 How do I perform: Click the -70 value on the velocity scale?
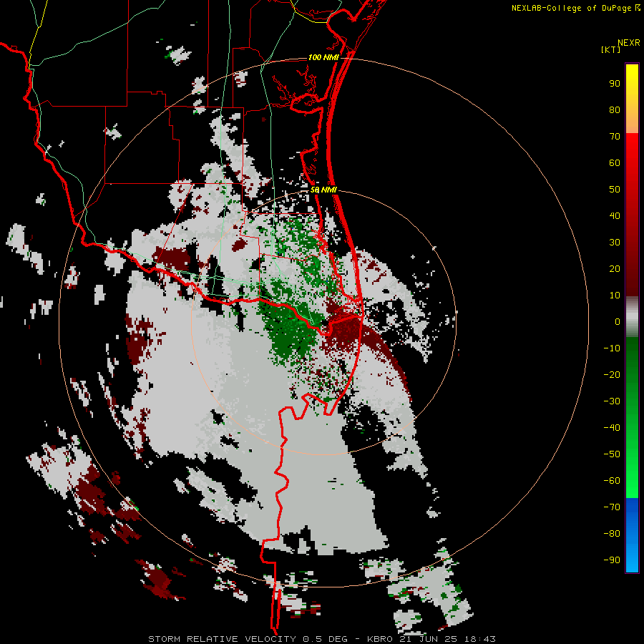(612, 507)
